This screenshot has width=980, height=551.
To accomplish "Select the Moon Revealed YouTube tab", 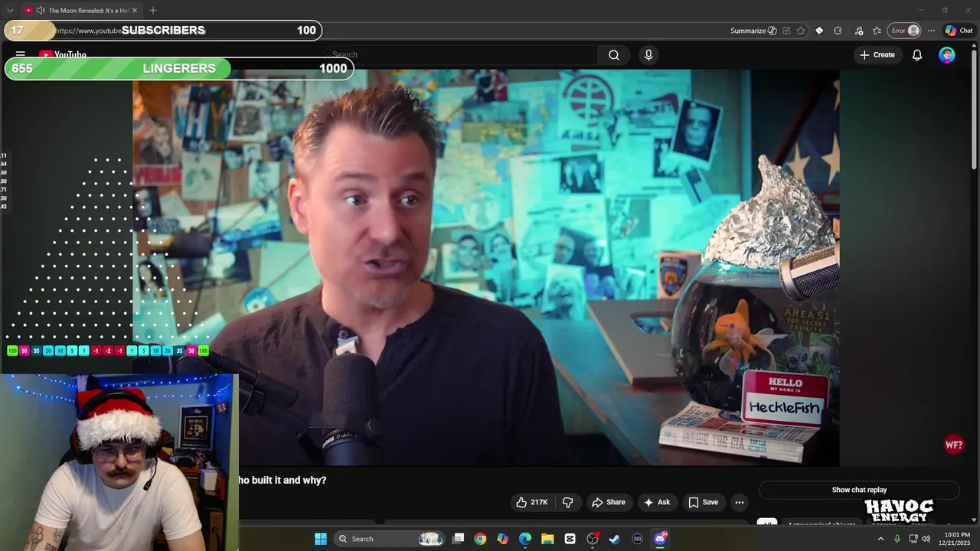I will tap(82, 11).
